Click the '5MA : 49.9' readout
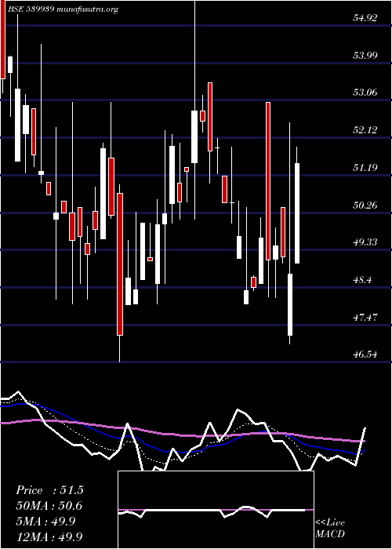This screenshot has width=392, height=549. click(x=45, y=522)
